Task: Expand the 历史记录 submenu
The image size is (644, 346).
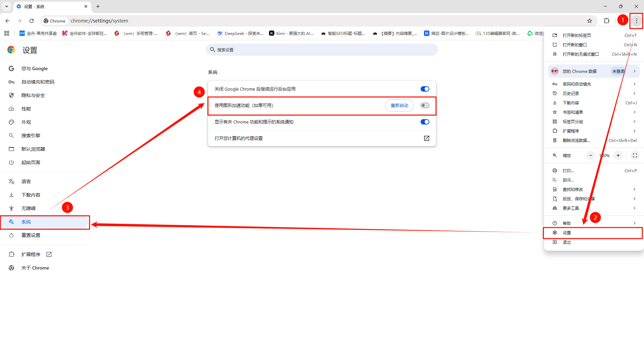Action: click(x=594, y=93)
